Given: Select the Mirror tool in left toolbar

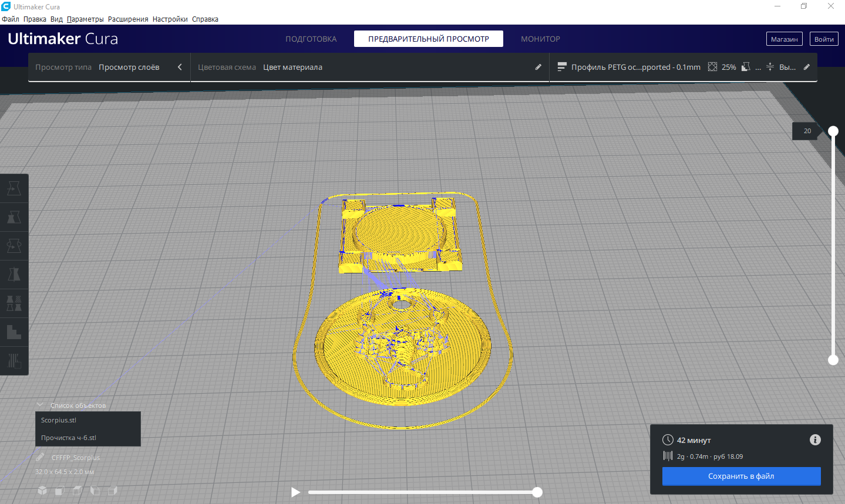Looking at the screenshot, I should coord(14,275).
